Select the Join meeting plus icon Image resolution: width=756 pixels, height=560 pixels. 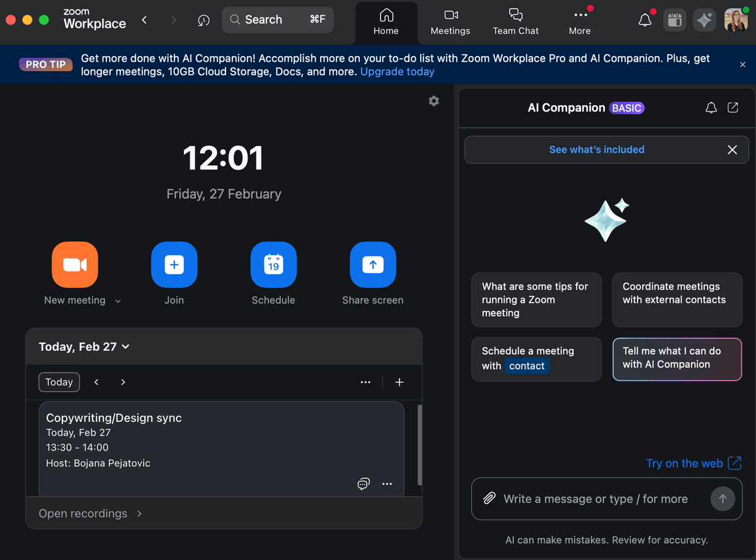[174, 265]
